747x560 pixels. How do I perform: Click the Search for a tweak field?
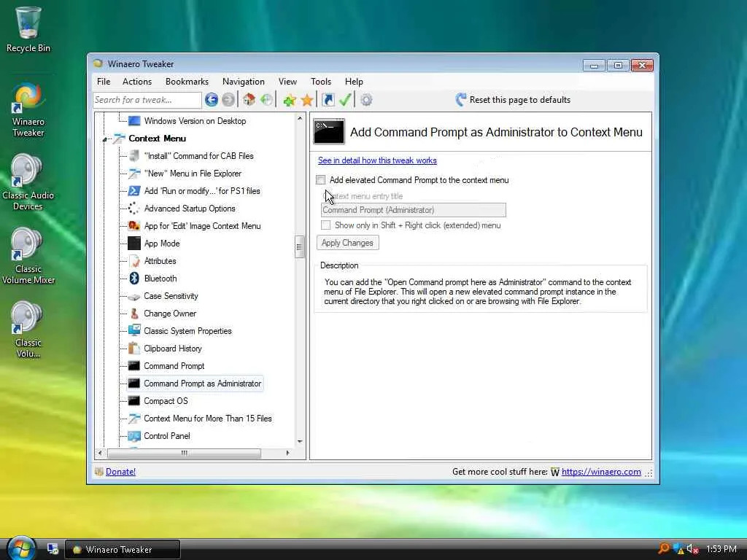[x=147, y=100]
